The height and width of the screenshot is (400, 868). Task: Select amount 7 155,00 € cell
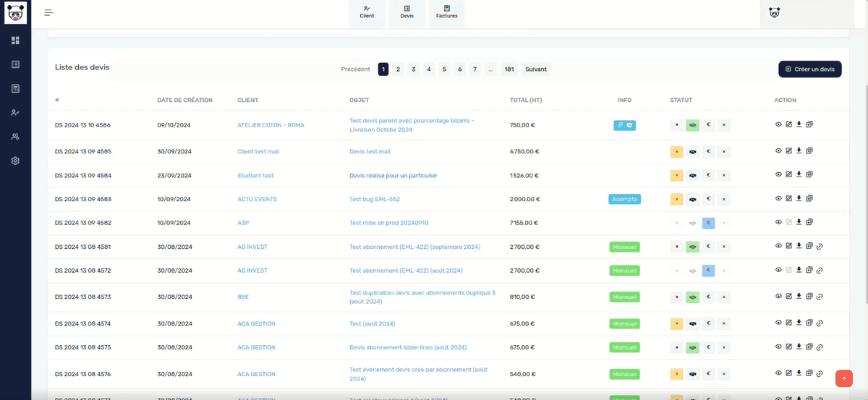click(x=524, y=223)
